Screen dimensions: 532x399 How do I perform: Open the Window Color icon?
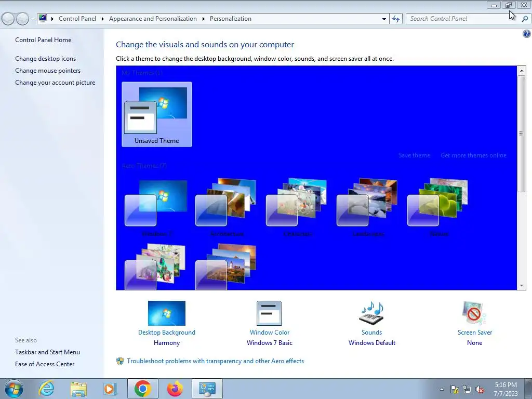[x=269, y=313]
